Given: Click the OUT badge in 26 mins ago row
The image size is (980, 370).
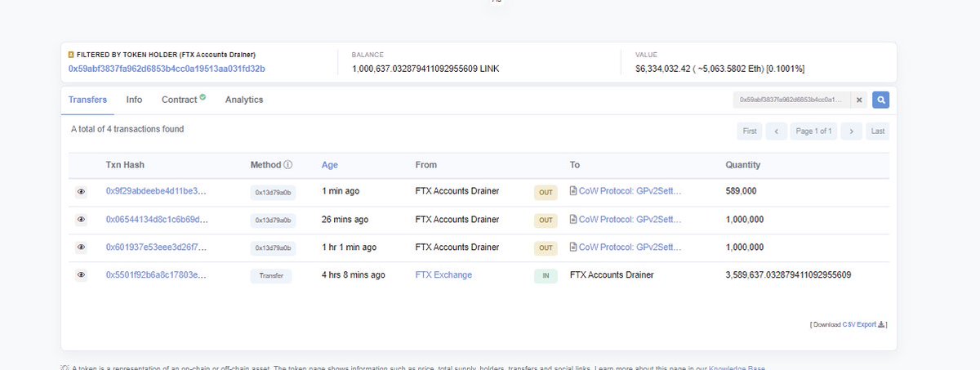Looking at the screenshot, I should point(546,221).
